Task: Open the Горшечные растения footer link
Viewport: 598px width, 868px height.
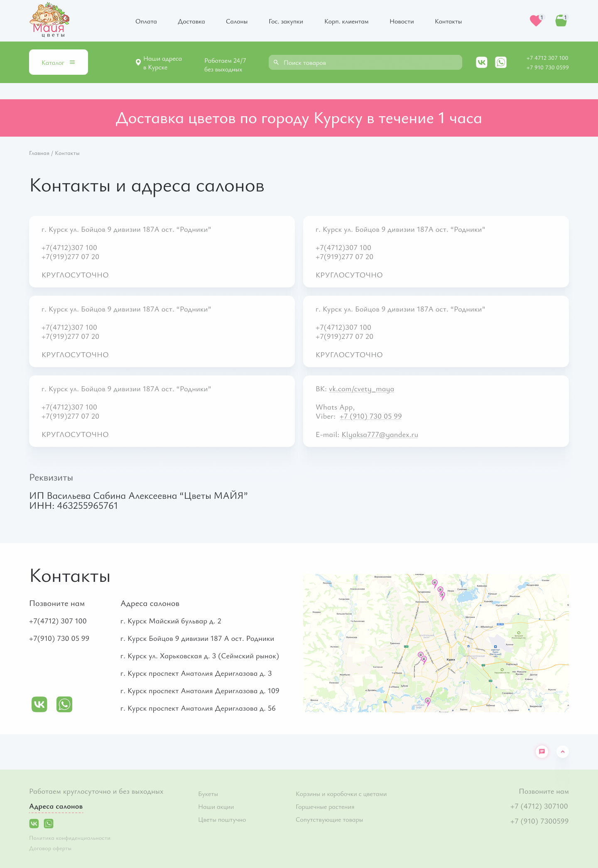Action: point(325,807)
